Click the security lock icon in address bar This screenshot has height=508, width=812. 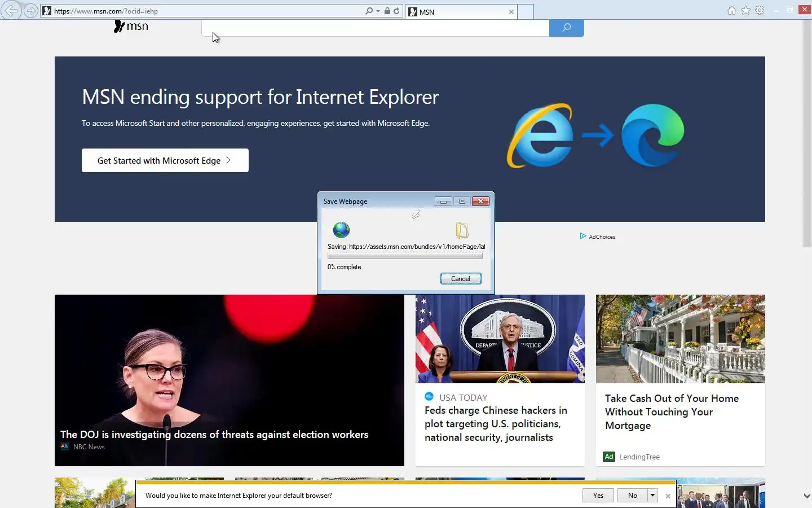point(387,11)
